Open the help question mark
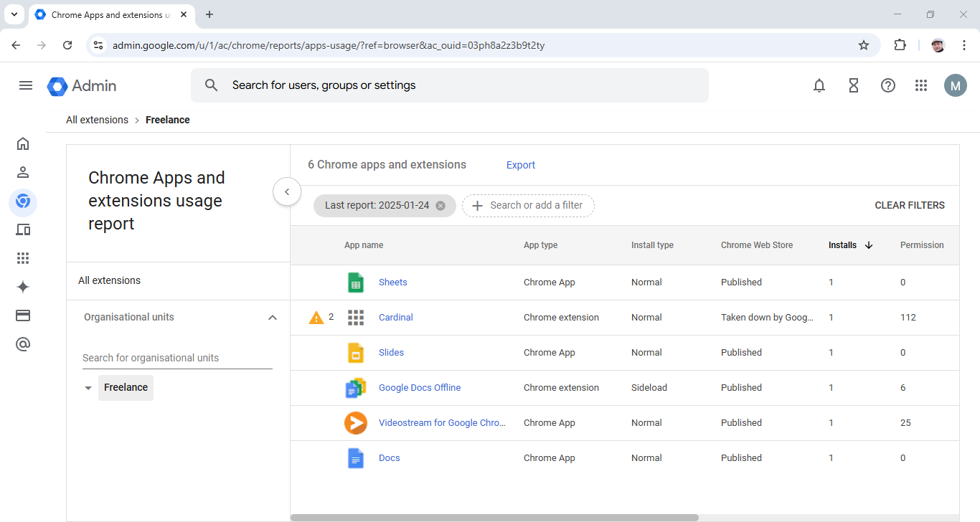Viewport: 980px width, 522px height. point(888,85)
